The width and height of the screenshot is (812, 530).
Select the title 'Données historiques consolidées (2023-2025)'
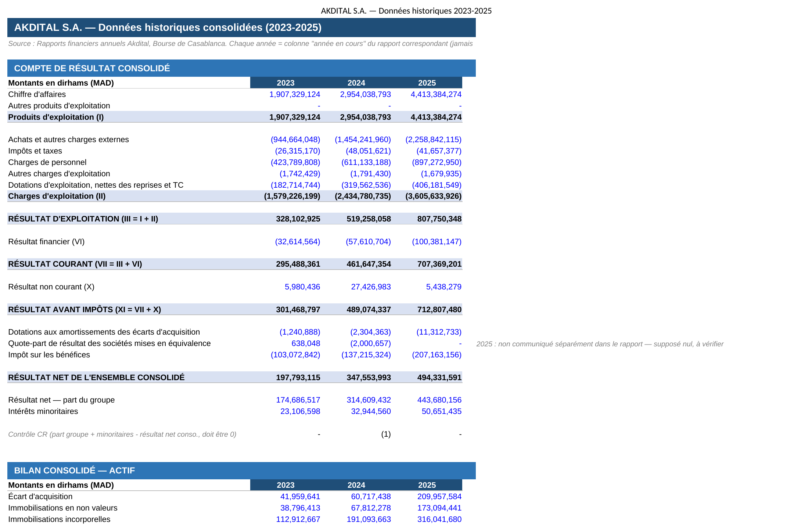click(x=210, y=28)
